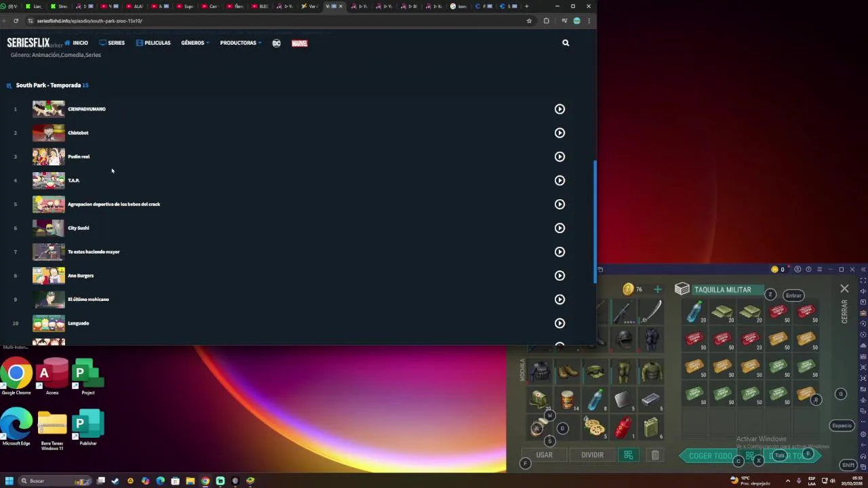Open BlueStacks help question-mark icon

click(x=808, y=270)
